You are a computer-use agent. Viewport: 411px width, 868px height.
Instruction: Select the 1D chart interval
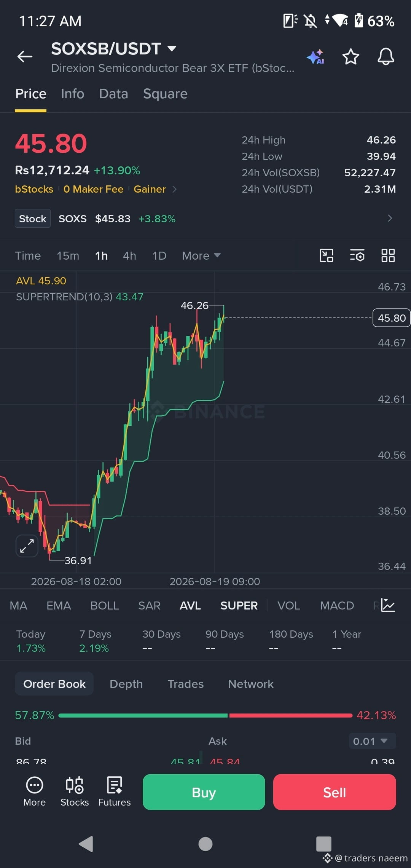[x=159, y=255]
